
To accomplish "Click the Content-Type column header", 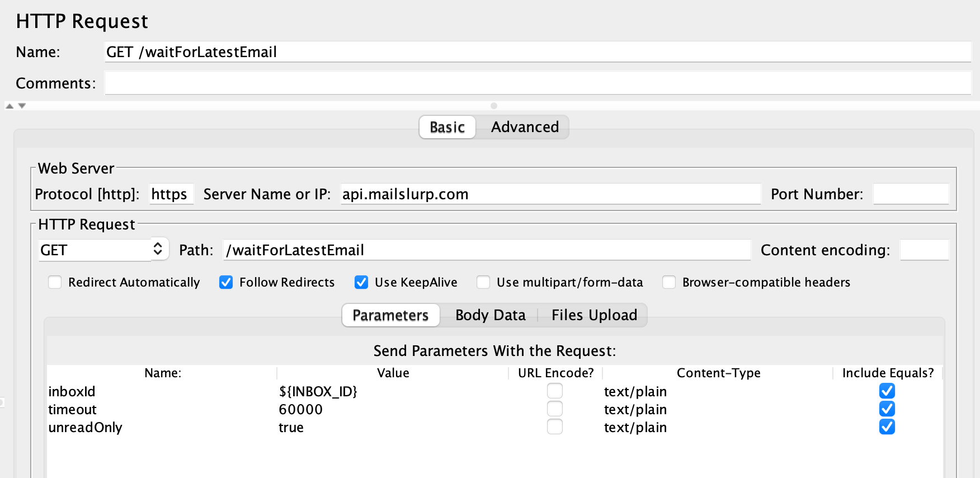I will [x=718, y=373].
